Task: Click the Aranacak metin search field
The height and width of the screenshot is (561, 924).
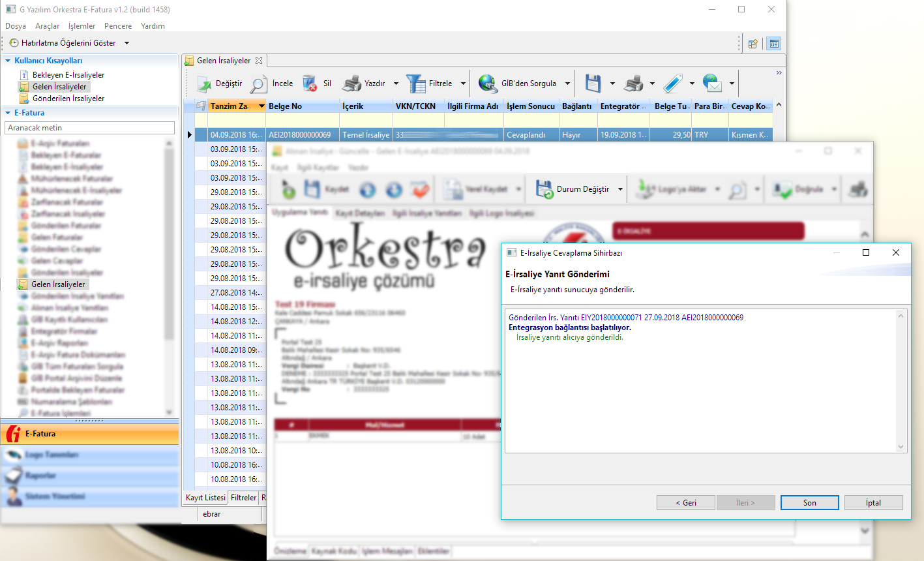Action: click(89, 128)
